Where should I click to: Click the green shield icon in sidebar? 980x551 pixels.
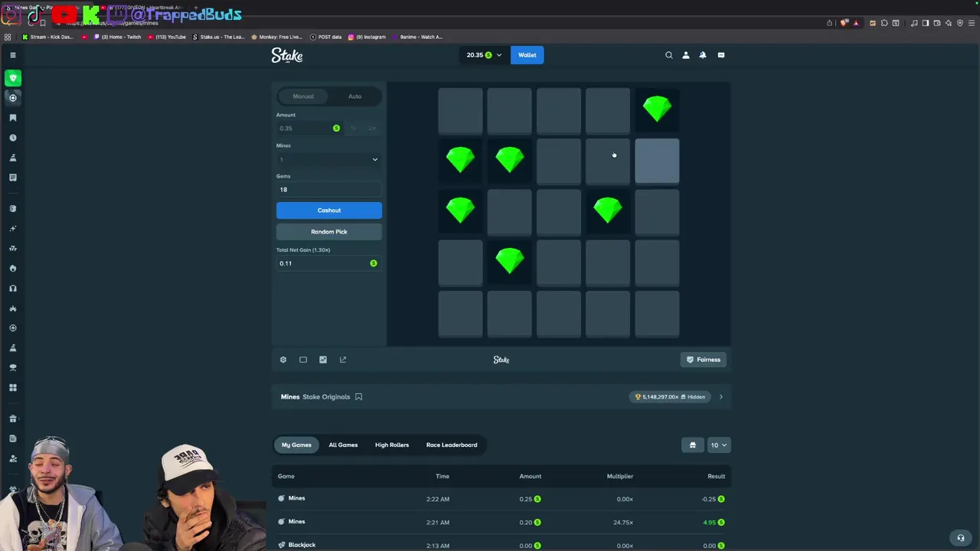(12, 78)
